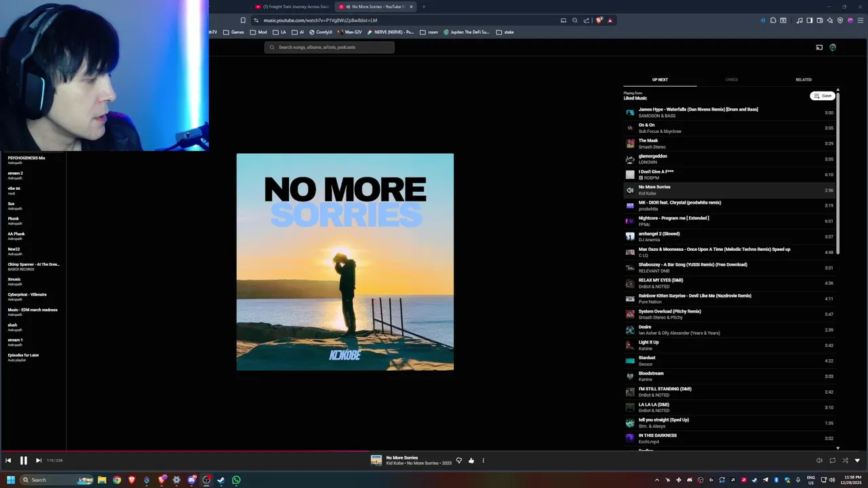This screenshot has width=868, height=488.
Task: Focus the search songs, albums, artists field
Action: 330,47
